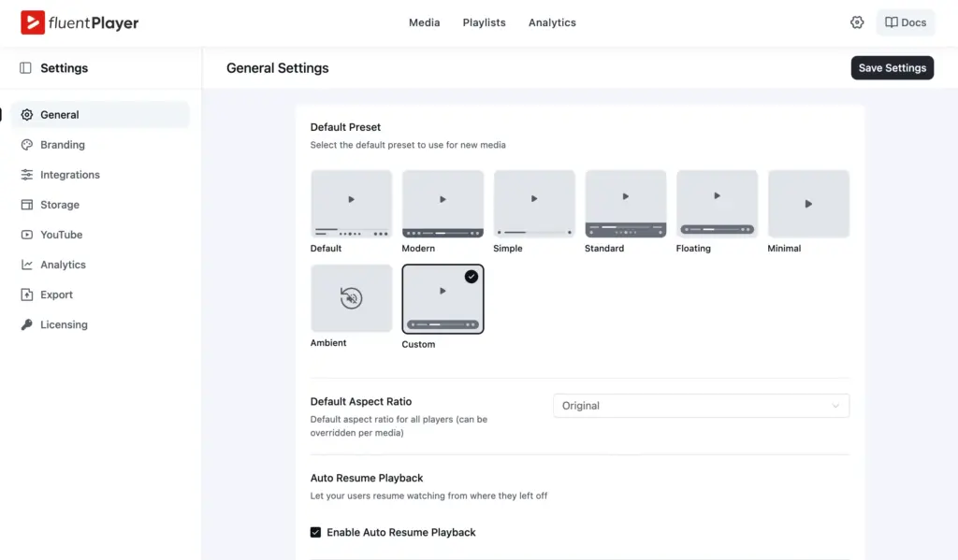Click the fluentPlayer logo icon
958x560 pixels.
click(33, 22)
